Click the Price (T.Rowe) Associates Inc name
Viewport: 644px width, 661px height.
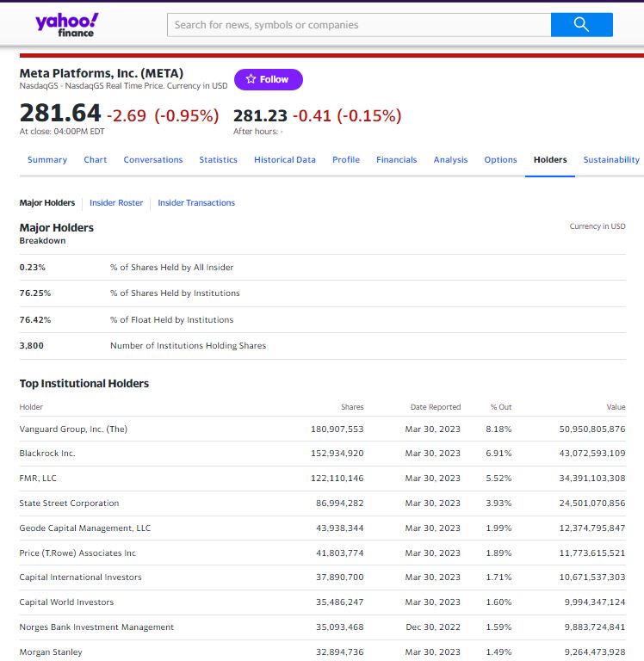(77, 553)
